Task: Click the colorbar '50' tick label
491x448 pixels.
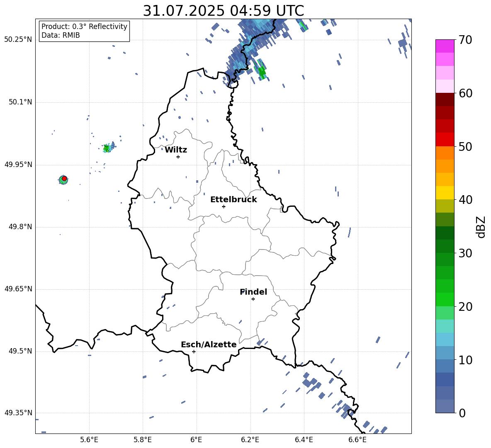Action: coord(465,147)
